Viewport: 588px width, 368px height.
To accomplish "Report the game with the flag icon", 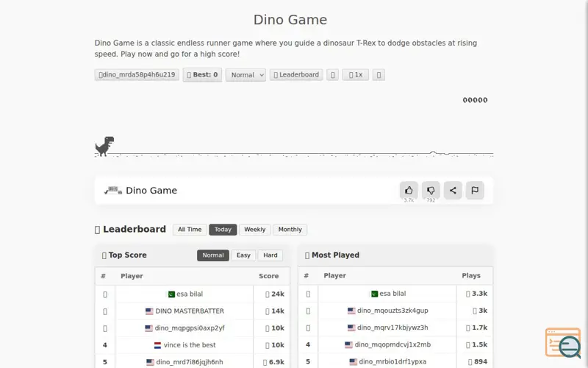I will pos(475,190).
